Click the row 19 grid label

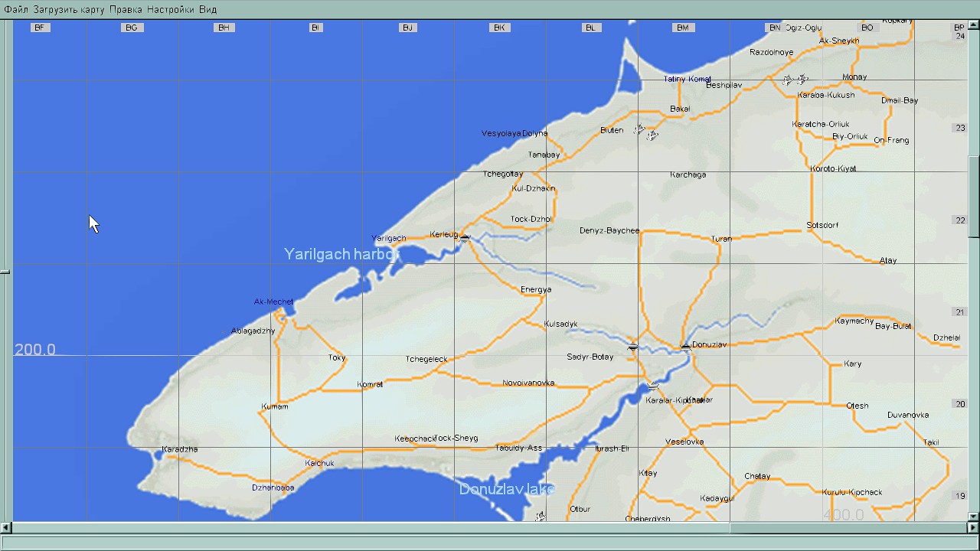(x=960, y=496)
